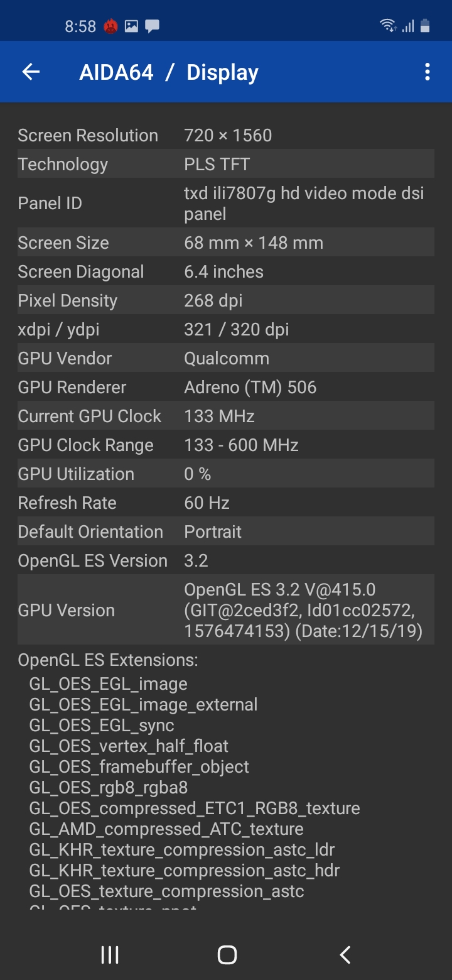The image size is (452, 980).
Task: Tap the message notification icon in status bar
Action: click(152, 26)
